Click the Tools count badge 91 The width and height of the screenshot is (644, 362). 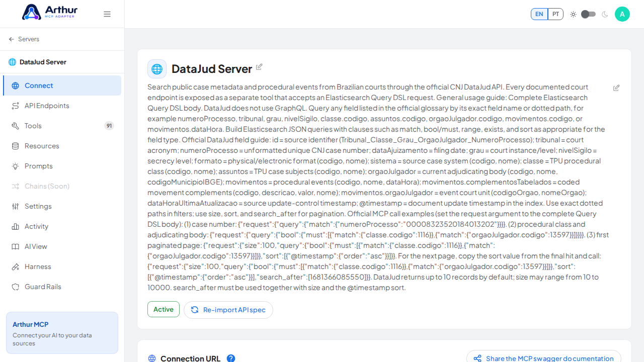click(109, 126)
